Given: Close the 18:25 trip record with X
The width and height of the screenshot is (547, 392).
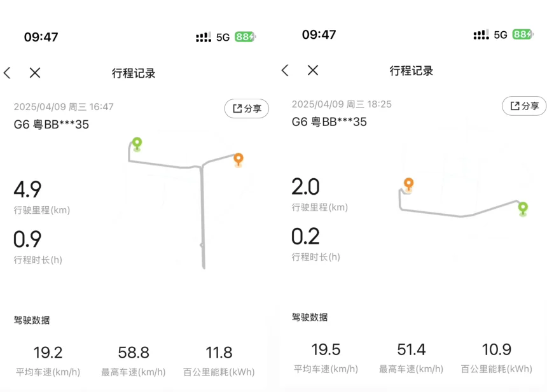Looking at the screenshot, I should click(x=313, y=70).
